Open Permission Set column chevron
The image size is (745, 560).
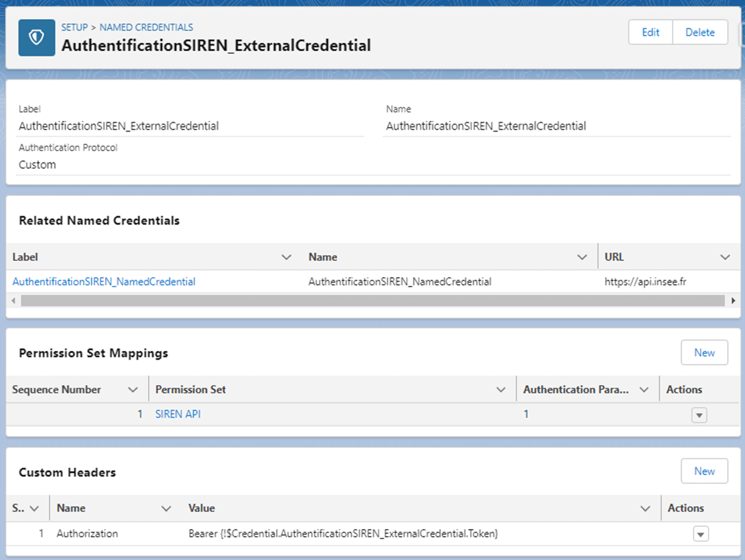(501, 390)
